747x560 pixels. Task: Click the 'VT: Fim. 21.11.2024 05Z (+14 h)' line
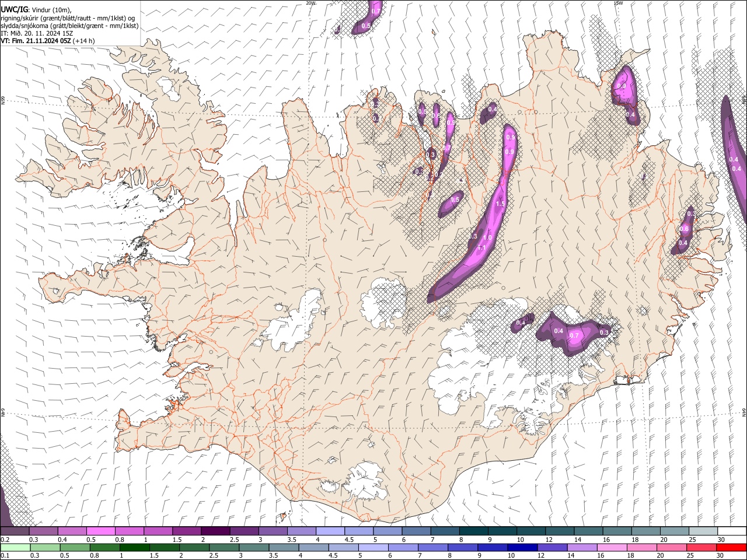[48, 41]
